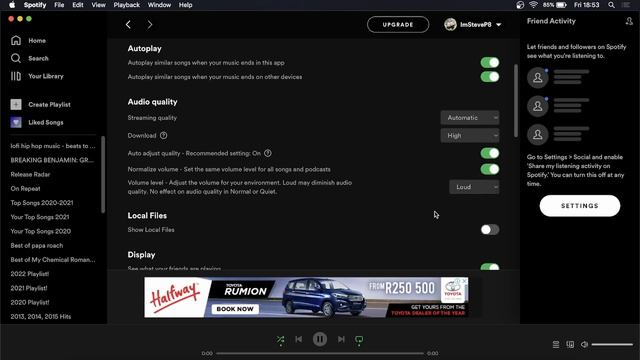Click the Auto adjust quality help icon
640x360 pixels.
(x=268, y=153)
